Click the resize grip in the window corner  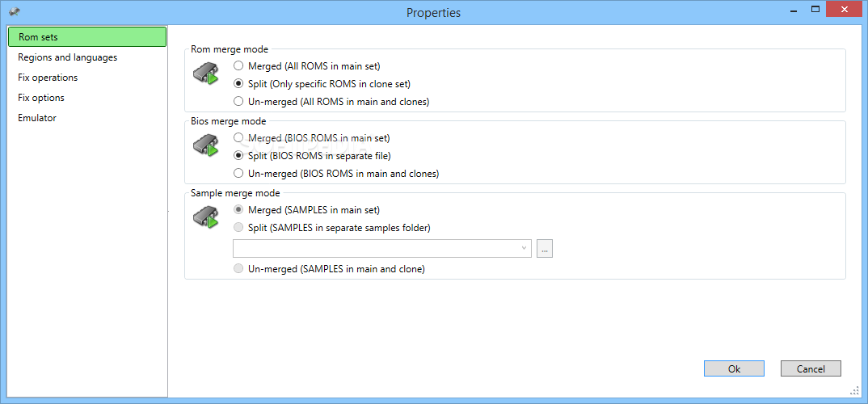tap(854, 391)
